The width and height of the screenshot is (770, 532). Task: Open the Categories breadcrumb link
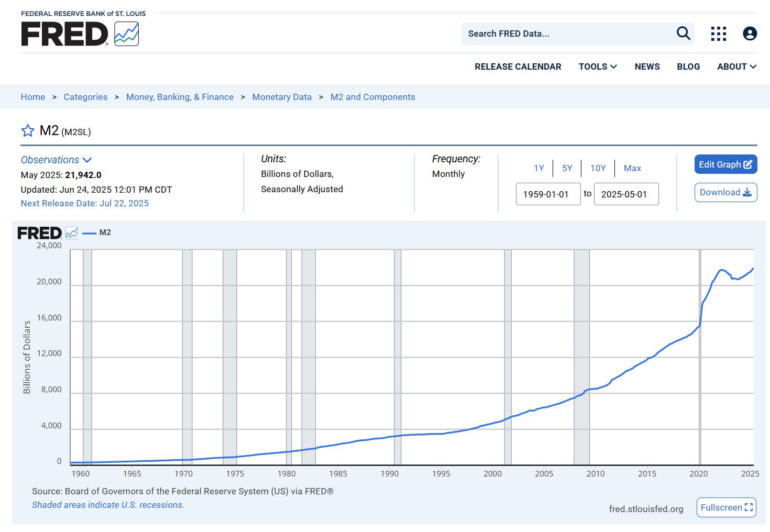click(x=85, y=97)
